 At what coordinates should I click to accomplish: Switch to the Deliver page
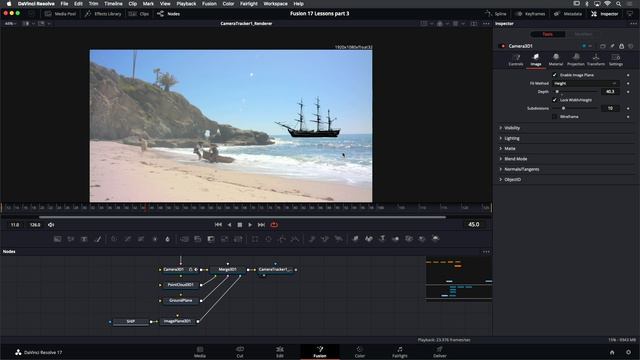[x=439, y=352]
